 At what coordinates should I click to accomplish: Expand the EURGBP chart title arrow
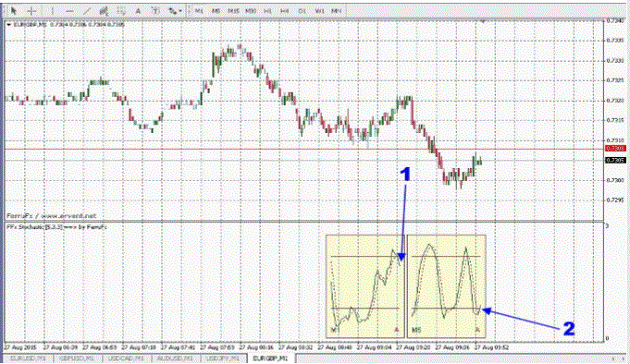click(x=9, y=25)
